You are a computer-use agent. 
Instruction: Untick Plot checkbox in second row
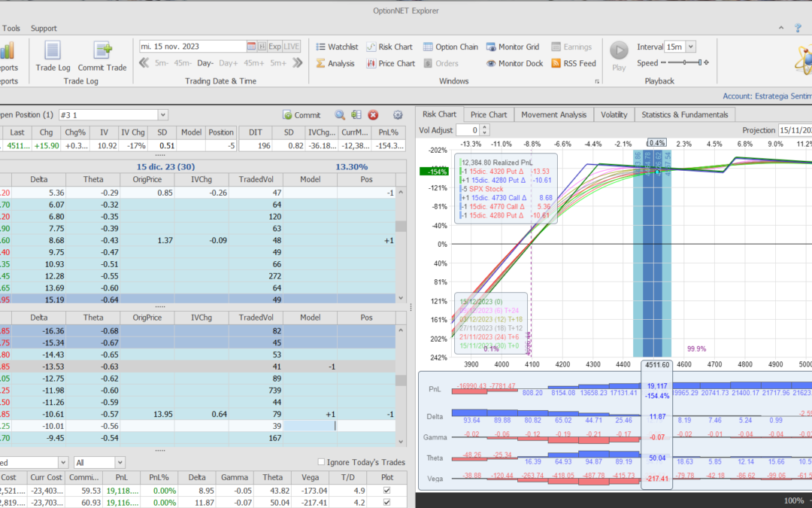(387, 503)
